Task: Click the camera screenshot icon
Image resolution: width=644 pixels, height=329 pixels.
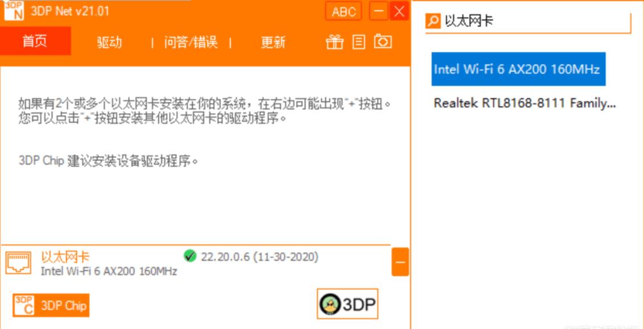Action: pos(383,41)
